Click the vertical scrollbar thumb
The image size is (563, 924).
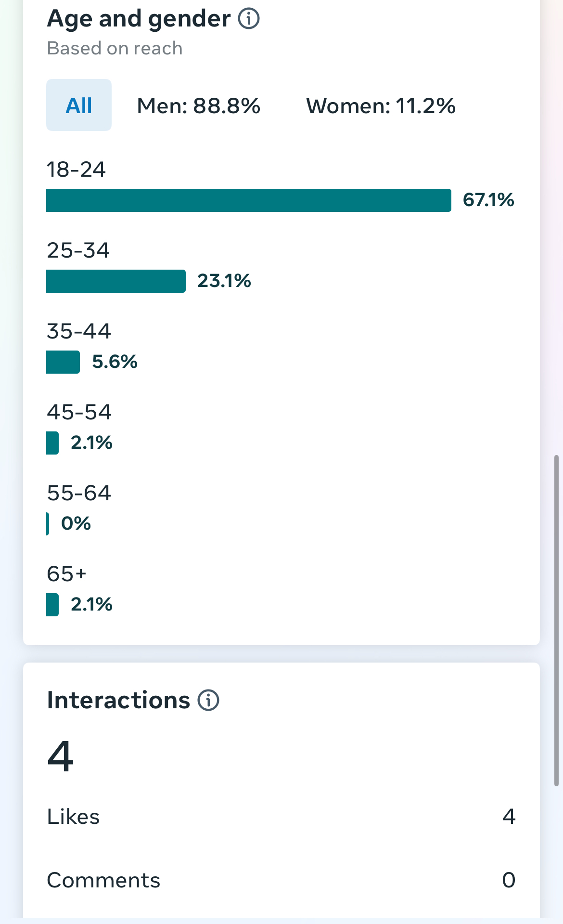click(x=556, y=620)
